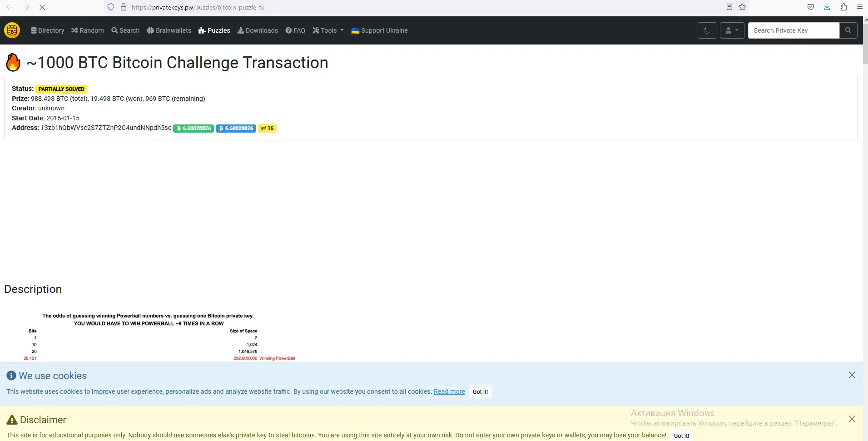Click the site padlock security icon
The height and width of the screenshot is (441, 868).
pyautogui.click(x=124, y=7)
